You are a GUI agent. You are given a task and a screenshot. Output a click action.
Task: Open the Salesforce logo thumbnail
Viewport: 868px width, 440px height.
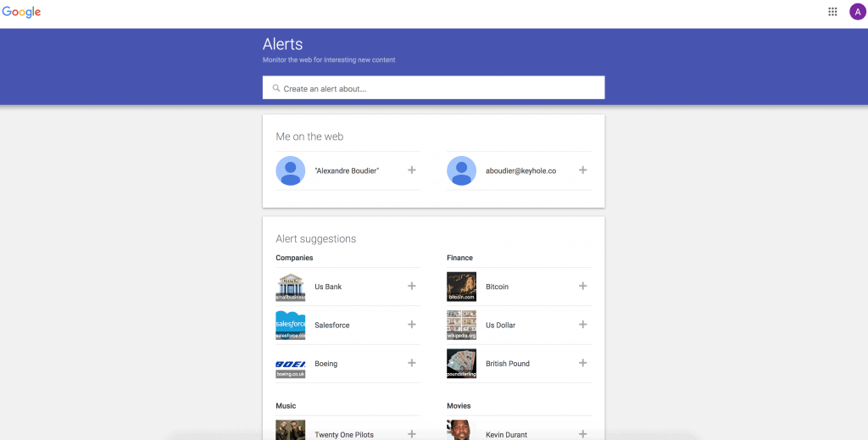291,325
